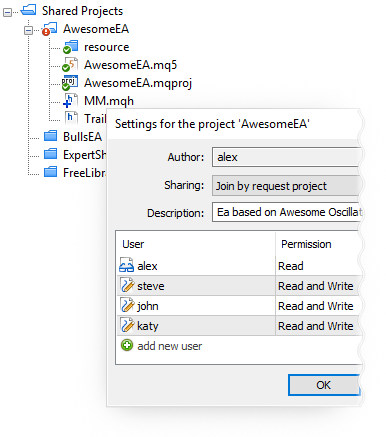Click the Author input field

(x=287, y=157)
